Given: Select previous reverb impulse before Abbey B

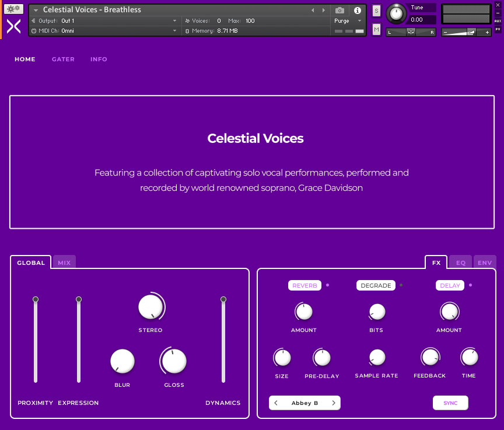Looking at the screenshot, I should (x=276, y=403).
